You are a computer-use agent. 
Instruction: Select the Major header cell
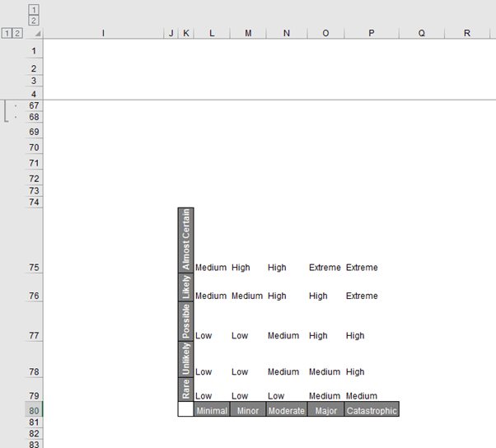coord(325,410)
